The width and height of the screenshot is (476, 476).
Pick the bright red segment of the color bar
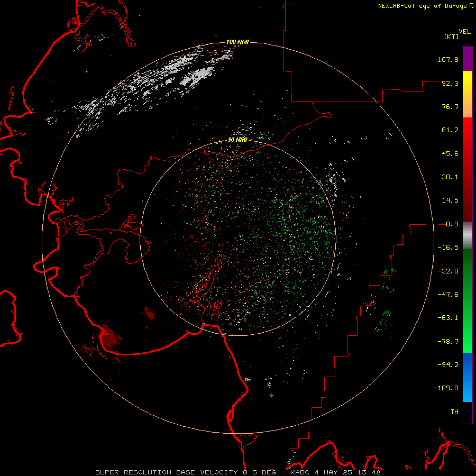pyautogui.click(x=467, y=134)
